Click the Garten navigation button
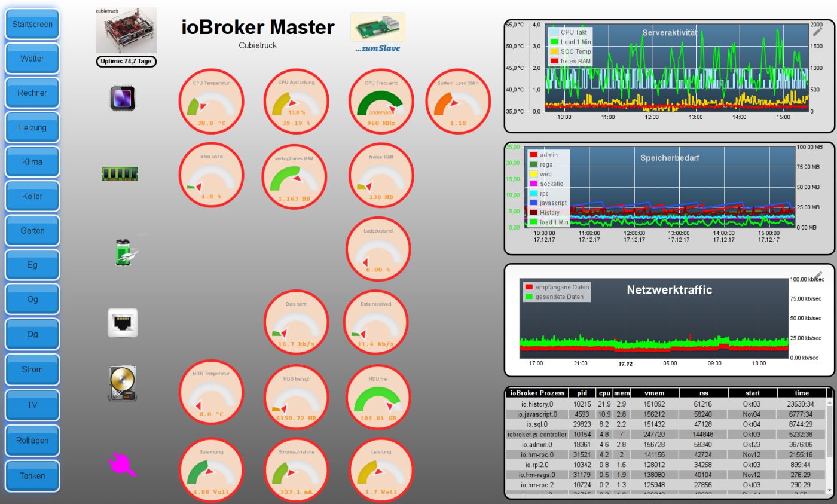 32,230
